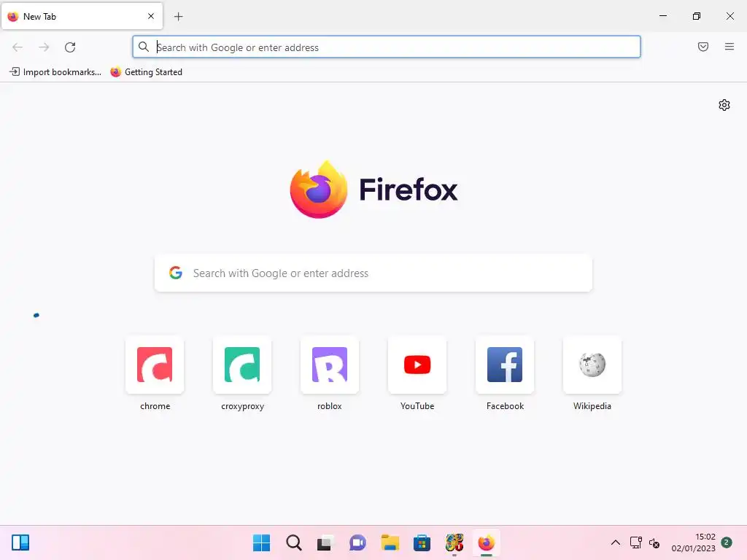Open Getting Started bookmark
Image resolution: width=747 pixels, height=560 pixels.
click(146, 72)
